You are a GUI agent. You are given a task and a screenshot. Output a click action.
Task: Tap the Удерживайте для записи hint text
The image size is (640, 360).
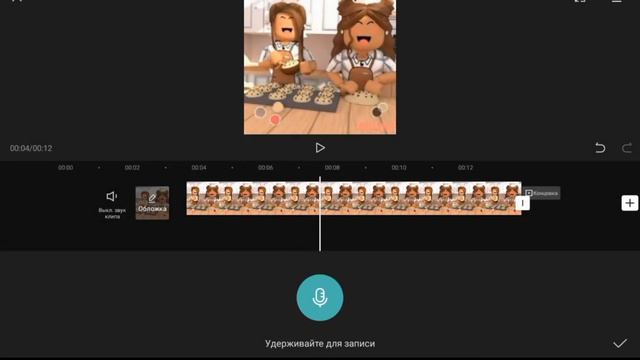coord(320,344)
